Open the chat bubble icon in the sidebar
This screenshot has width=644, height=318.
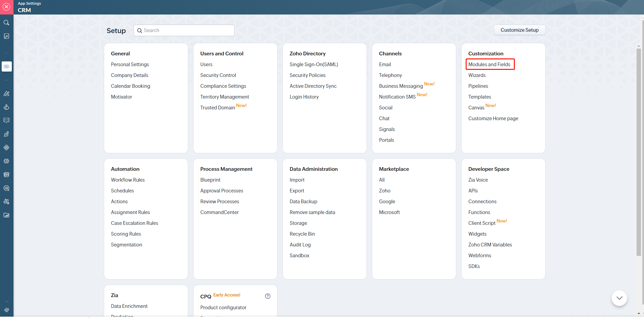(6, 121)
